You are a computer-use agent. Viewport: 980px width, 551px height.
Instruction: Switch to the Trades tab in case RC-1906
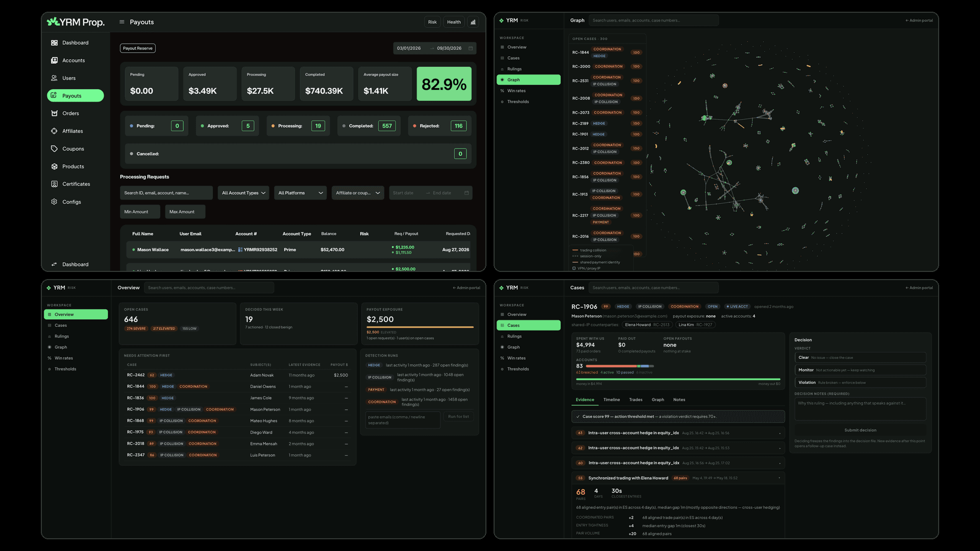pyautogui.click(x=635, y=400)
